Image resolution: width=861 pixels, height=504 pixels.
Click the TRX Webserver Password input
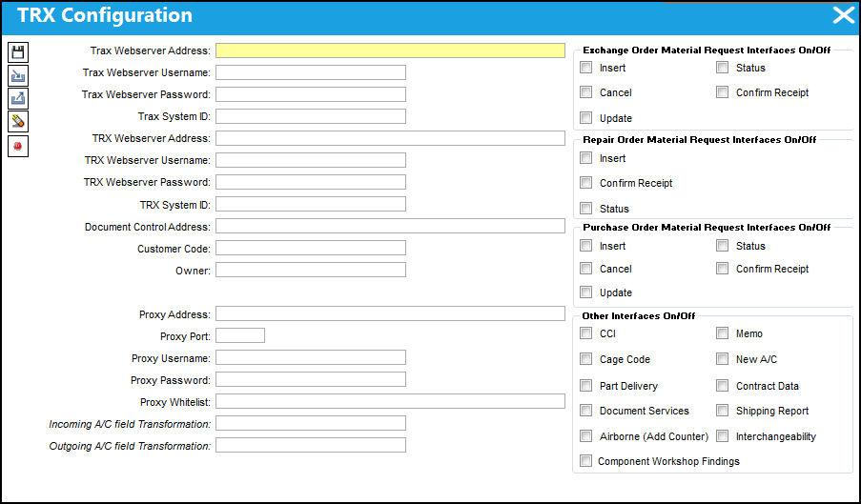pos(311,182)
